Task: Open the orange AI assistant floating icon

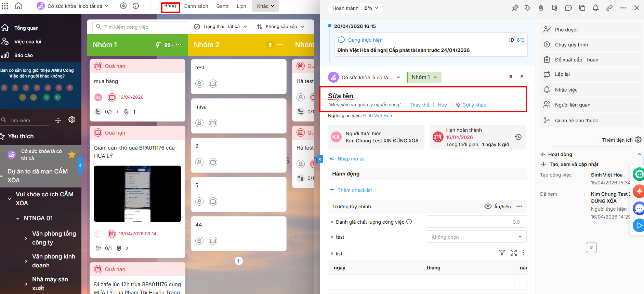Action: (639, 191)
